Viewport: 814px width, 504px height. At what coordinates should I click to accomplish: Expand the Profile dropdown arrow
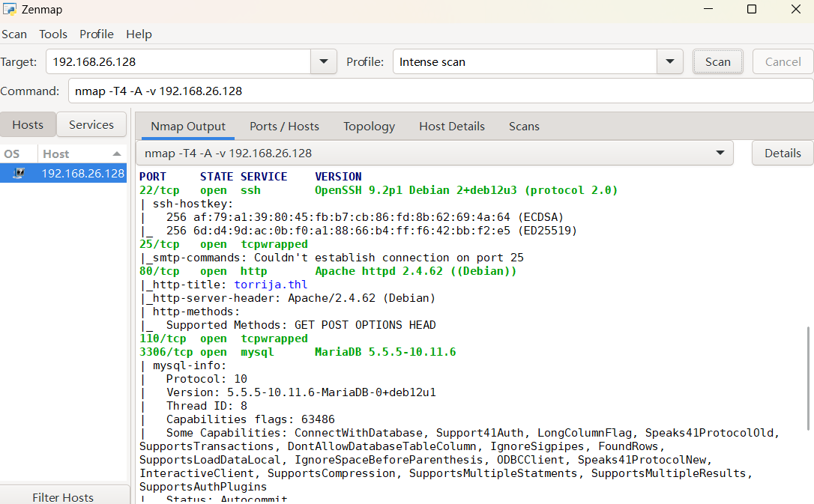tap(670, 61)
